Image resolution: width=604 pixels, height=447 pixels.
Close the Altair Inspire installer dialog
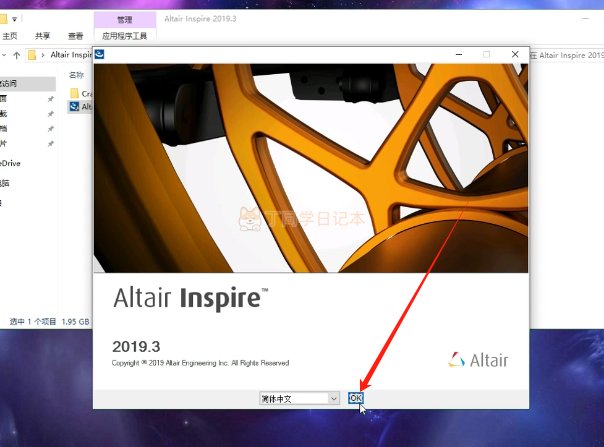(515, 54)
